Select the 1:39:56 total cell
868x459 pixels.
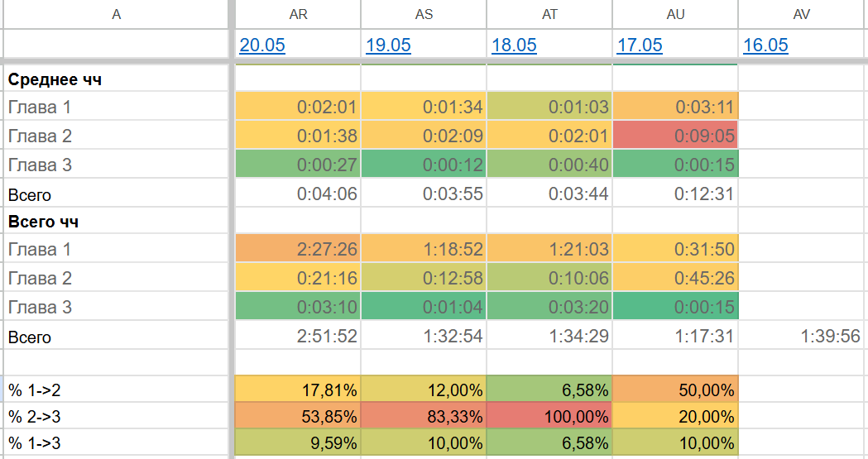802,337
